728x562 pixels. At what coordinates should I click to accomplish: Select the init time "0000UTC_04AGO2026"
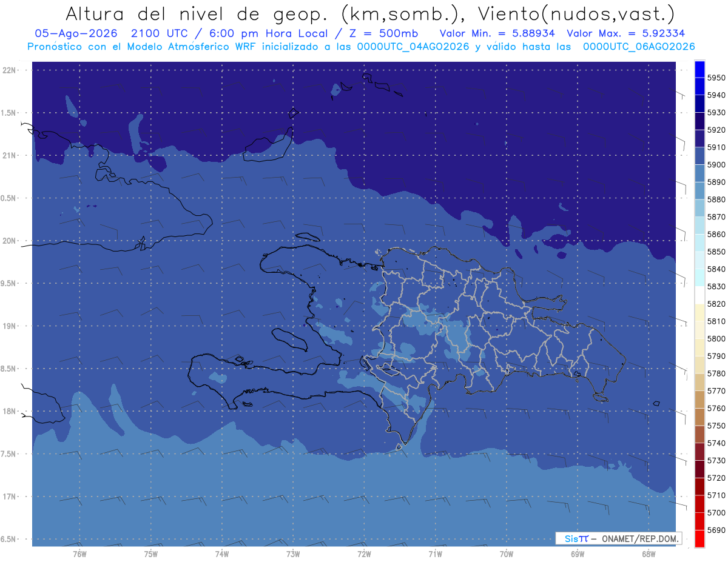click(x=413, y=47)
